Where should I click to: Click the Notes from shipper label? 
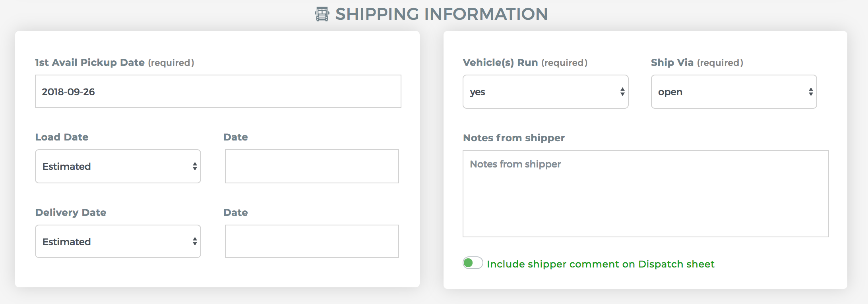tap(514, 138)
